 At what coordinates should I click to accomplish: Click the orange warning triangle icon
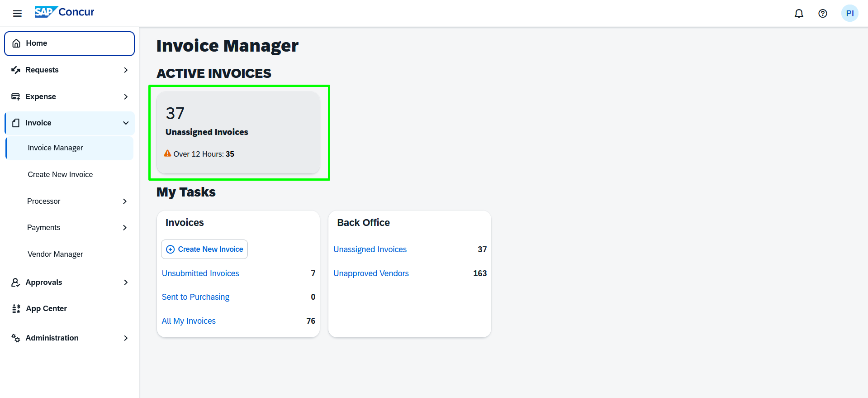point(167,153)
